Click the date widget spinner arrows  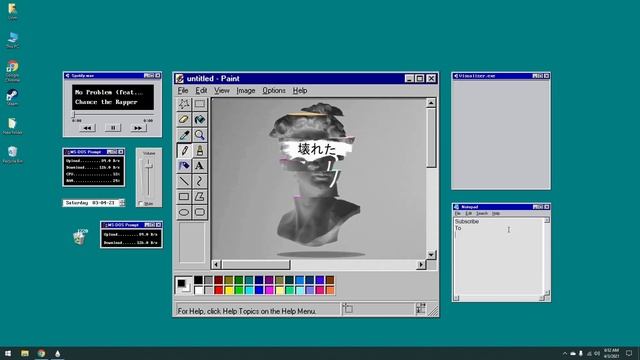tap(122, 203)
